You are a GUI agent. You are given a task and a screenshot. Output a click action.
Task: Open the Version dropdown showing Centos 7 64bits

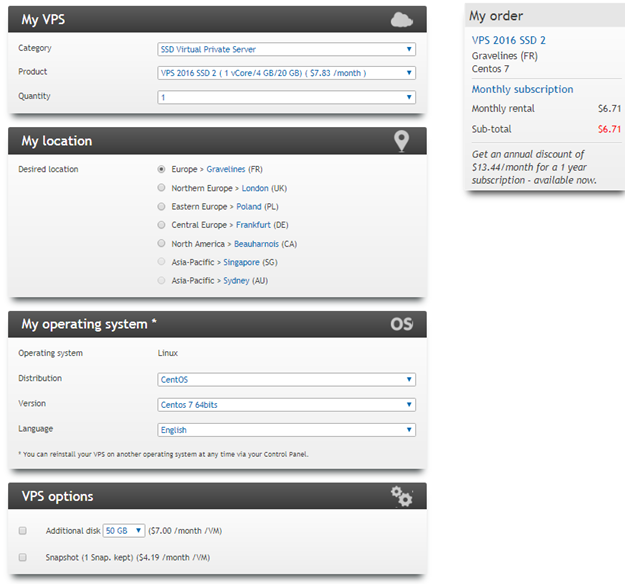[286, 405]
